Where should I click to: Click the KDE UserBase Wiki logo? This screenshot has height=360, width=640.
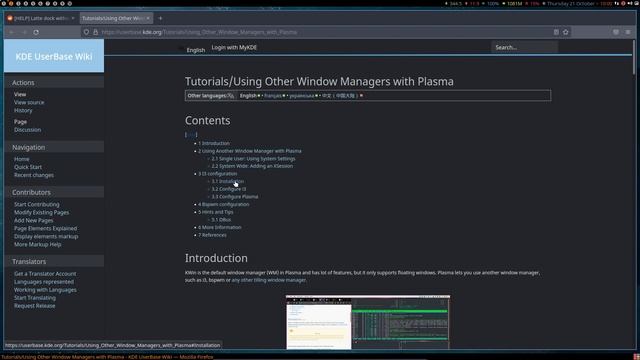tap(54, 56)
